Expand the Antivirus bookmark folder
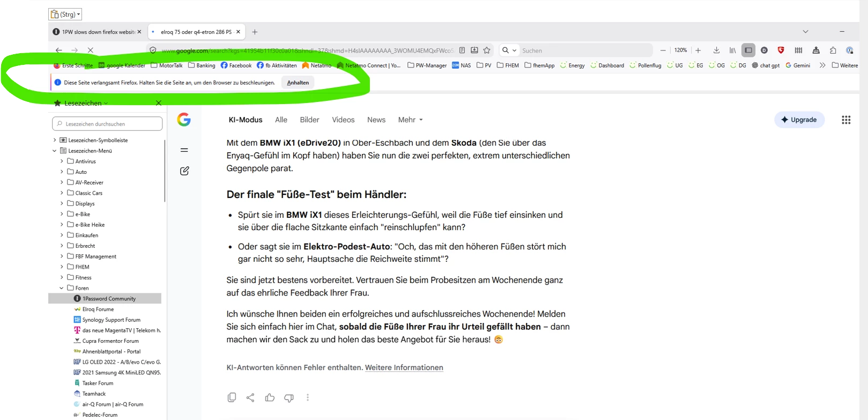 click(62, 161)
